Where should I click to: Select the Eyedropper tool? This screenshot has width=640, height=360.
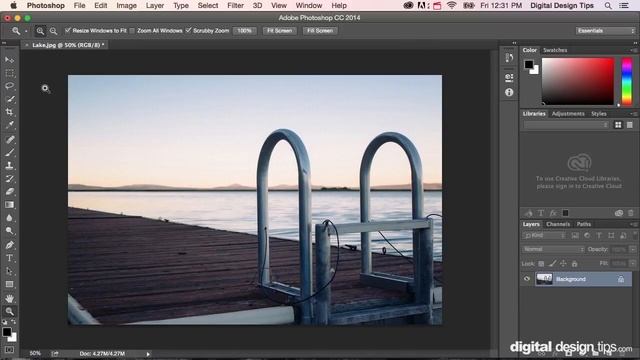click(x=9, y=125)
